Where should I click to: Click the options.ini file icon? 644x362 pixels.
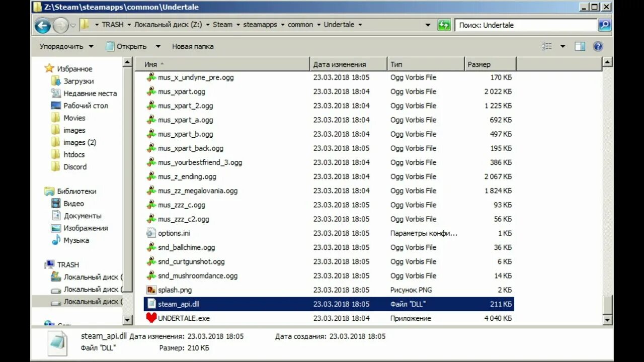click(151, 233)
